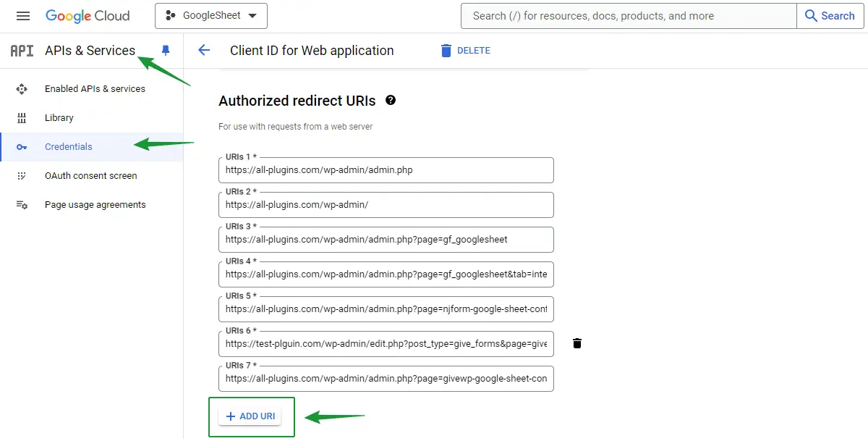
Task: Open the hamburger navigation menu
Action: [23, 16]
